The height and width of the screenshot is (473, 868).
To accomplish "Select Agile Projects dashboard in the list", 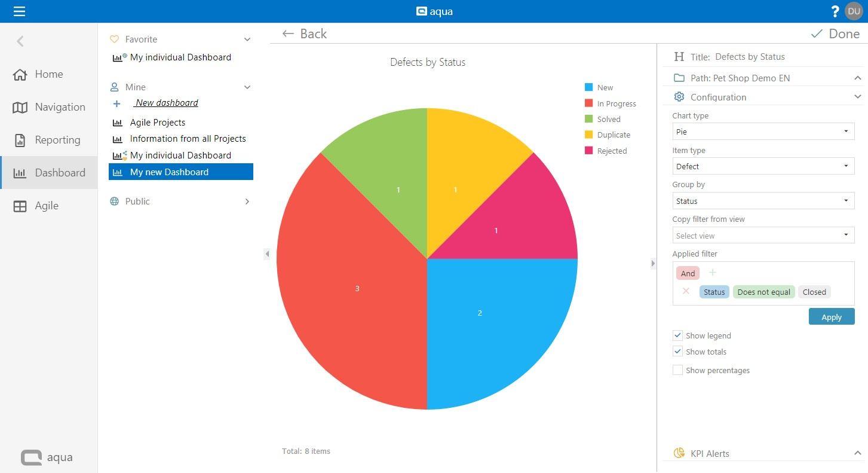I will 158,123.
